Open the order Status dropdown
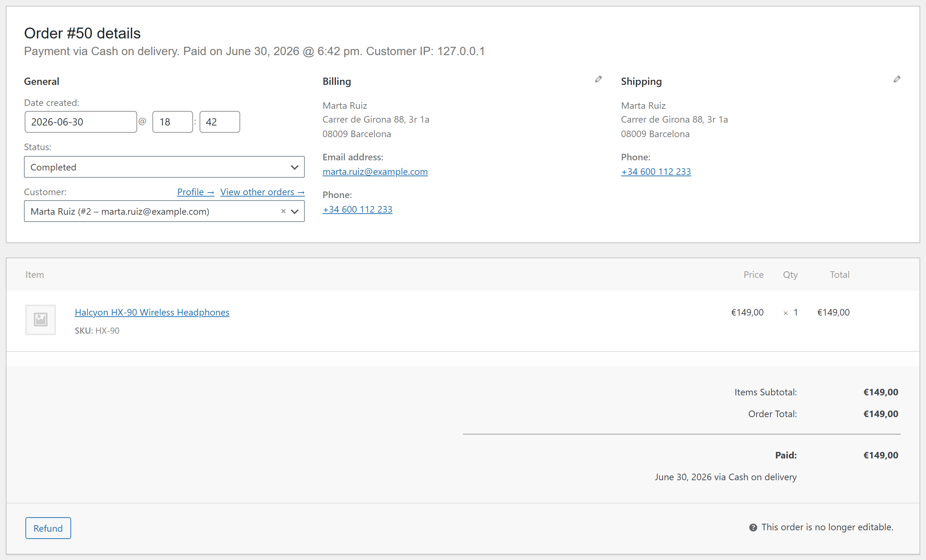The image size is (926, 560). (164, 167)
